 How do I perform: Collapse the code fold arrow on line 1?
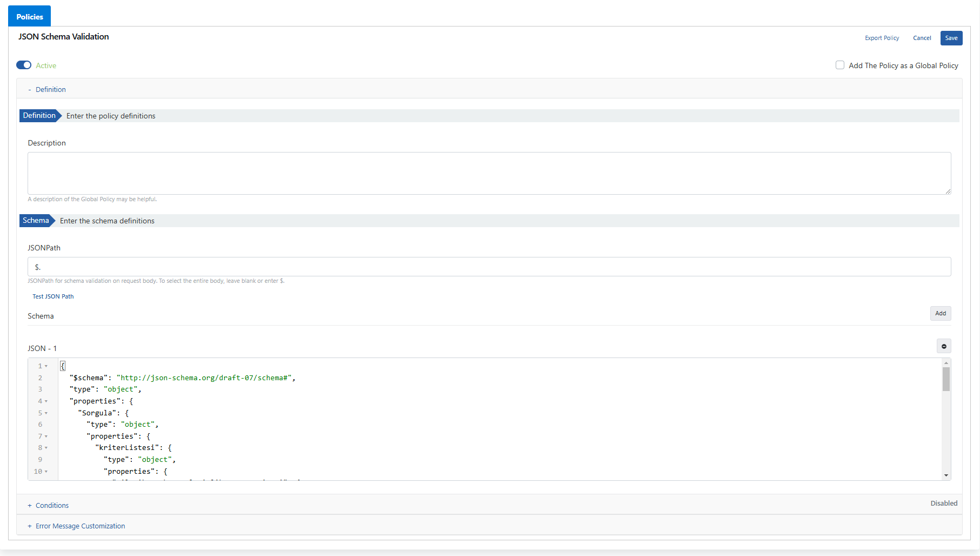point(45,366)
